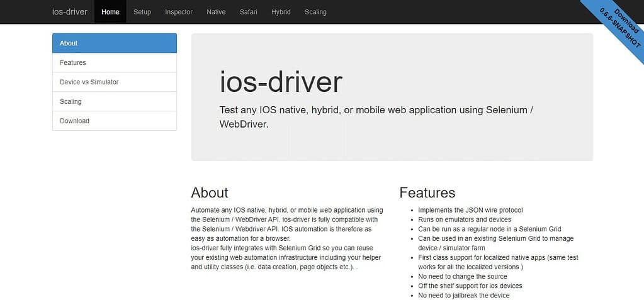Click 'Runs on emulators and devices' bullet
The height and width of the screenshot is (300, 644).
pyautogui.click(x=465, y=219)
